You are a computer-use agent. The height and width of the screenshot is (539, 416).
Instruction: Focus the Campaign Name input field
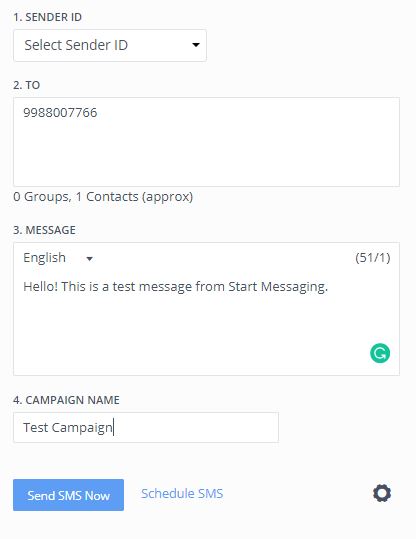(x=146, y=427)
